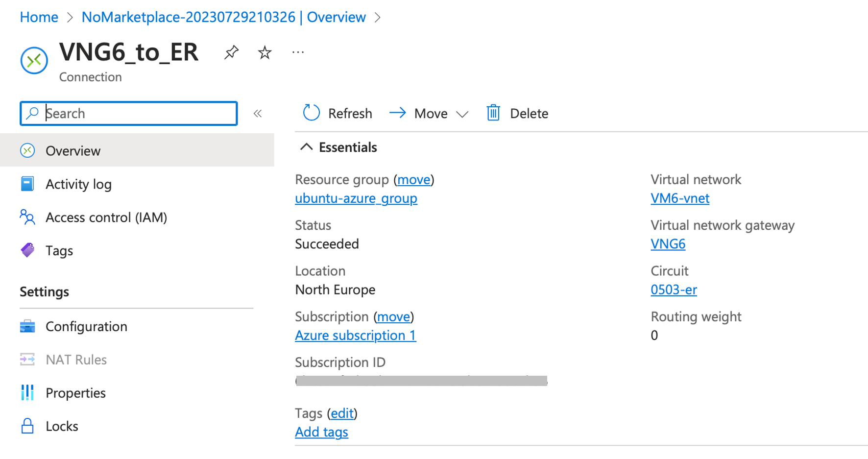Click the VNG6_to_ER connection resource icon
Image resolution: width=868 pixels, height=459 pixels.
34,60
